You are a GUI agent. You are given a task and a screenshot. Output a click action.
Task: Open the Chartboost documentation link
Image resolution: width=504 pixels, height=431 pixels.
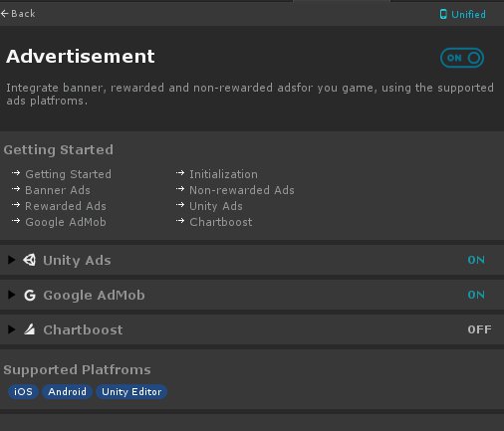tap(221, 222)
